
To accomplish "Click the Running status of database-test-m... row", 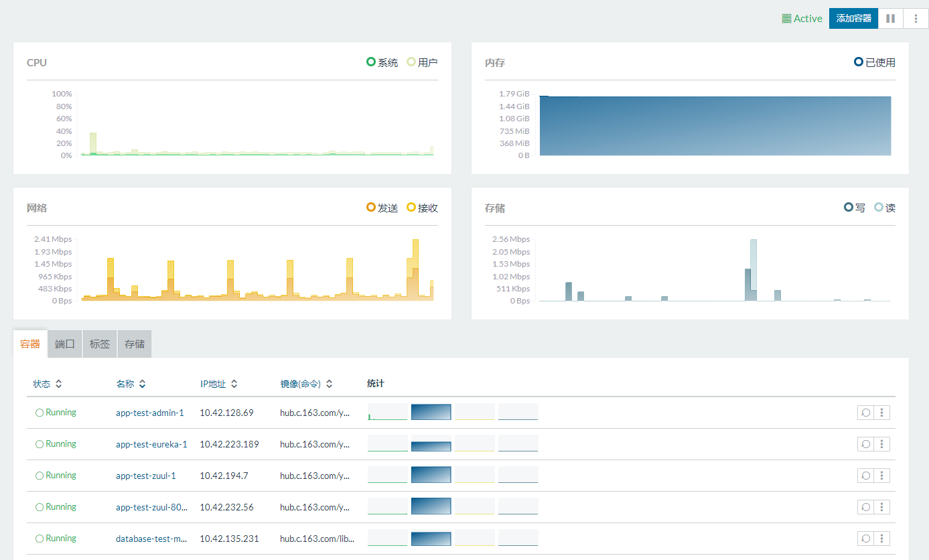I will (x=56, y=539).
